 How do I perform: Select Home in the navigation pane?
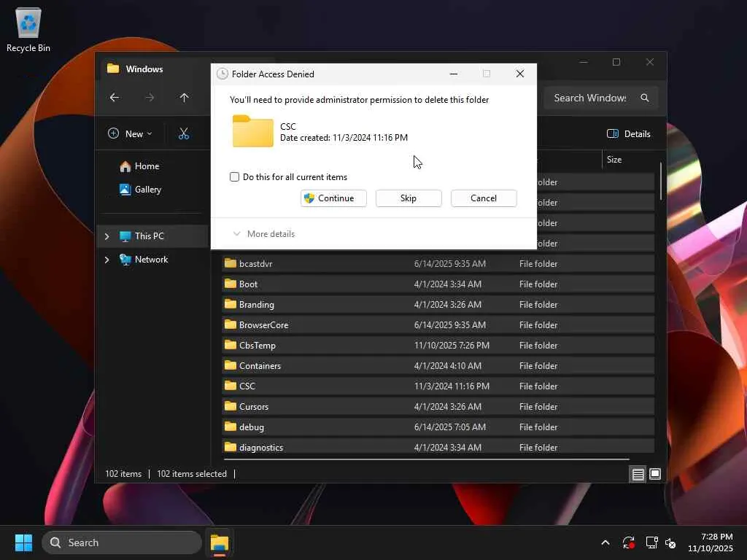pyautogui.click(x=147, y=166)
